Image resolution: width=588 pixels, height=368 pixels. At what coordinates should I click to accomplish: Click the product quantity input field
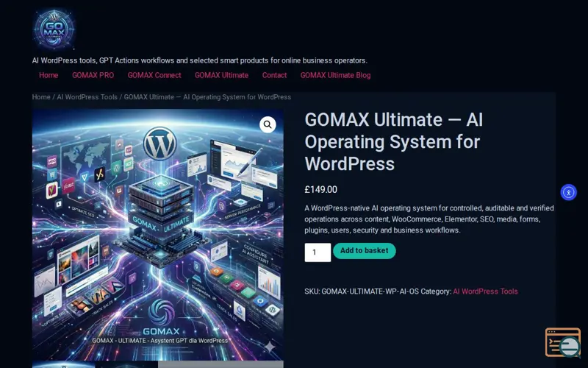click(x=318, y=252)
